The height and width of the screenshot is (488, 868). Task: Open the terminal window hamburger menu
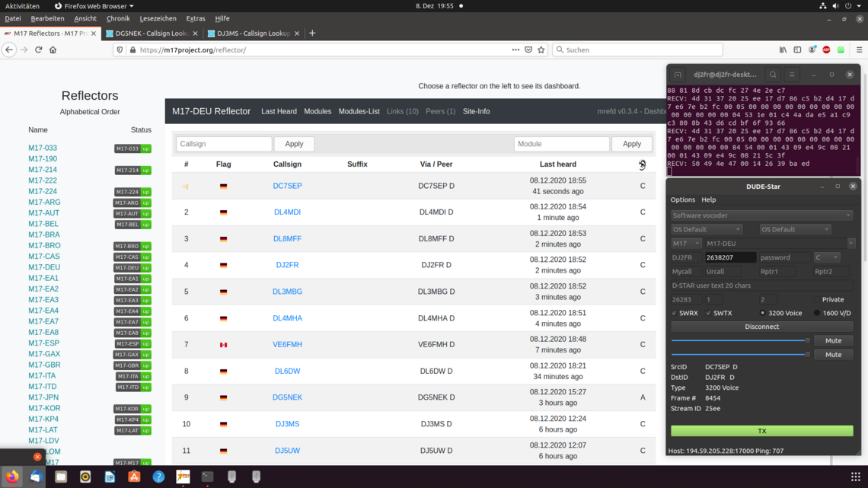point(792,75)
